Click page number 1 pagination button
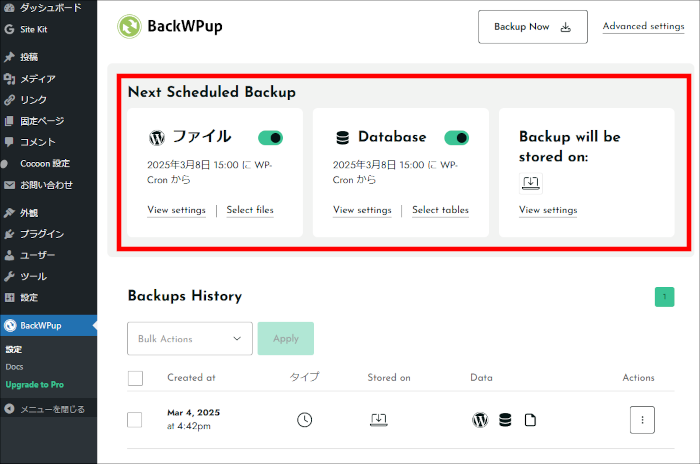Image resolution: width=700 pixels, height=464 pixels. tap(664, 297)
